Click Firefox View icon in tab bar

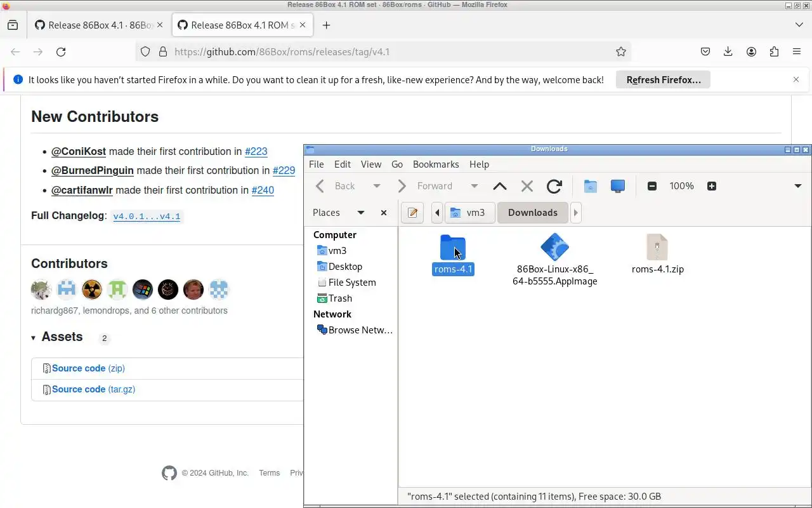click(13, 25)
